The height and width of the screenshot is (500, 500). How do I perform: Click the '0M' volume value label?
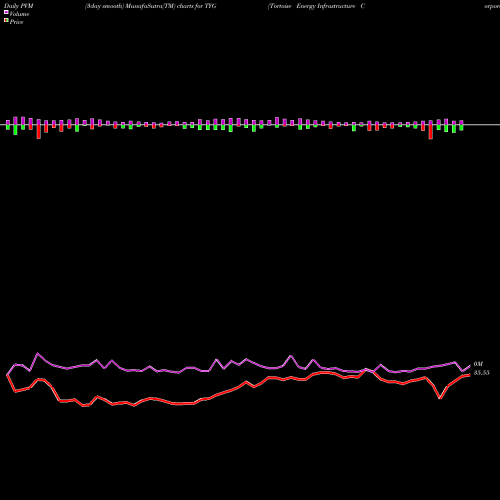click(478, 364)
